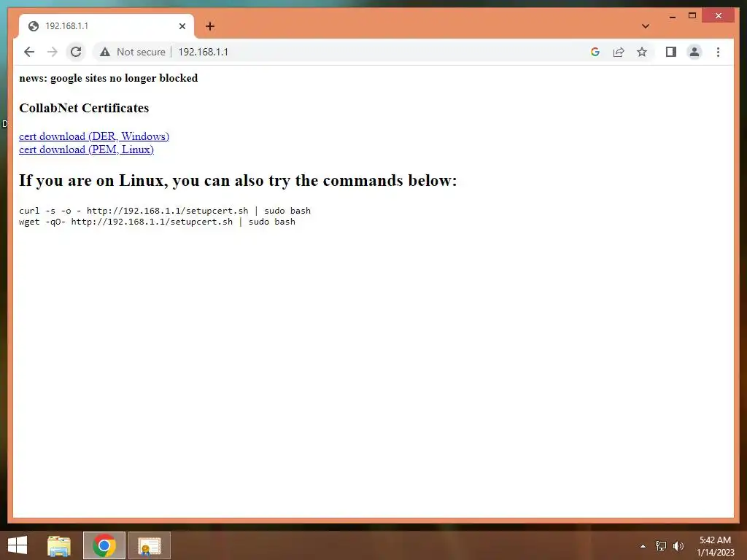Viewport: 747px width, 560px height.
Task: Click the Chrome taskbar icon
Action: pyautogui.click(x=104, y=545)
